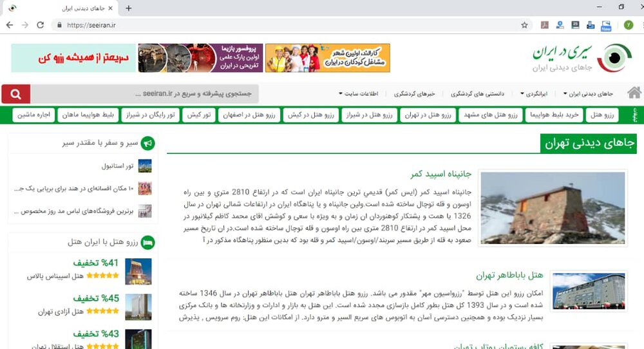Click the site home icon in navigation
The width and height of the screenshot is (644, 349).
634,93
